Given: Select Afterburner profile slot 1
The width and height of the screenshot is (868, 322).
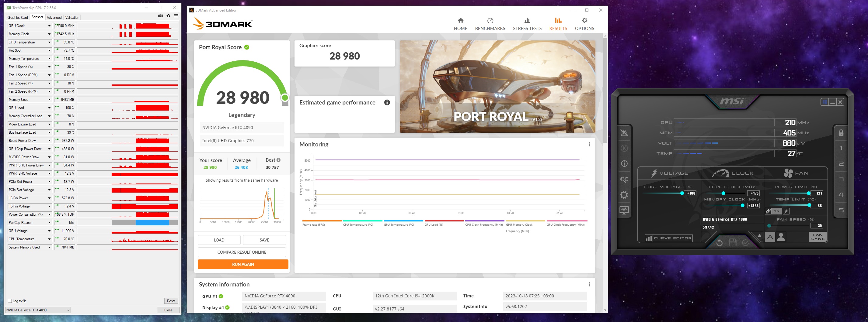Looking at the screenshot, I should point(841,148).
